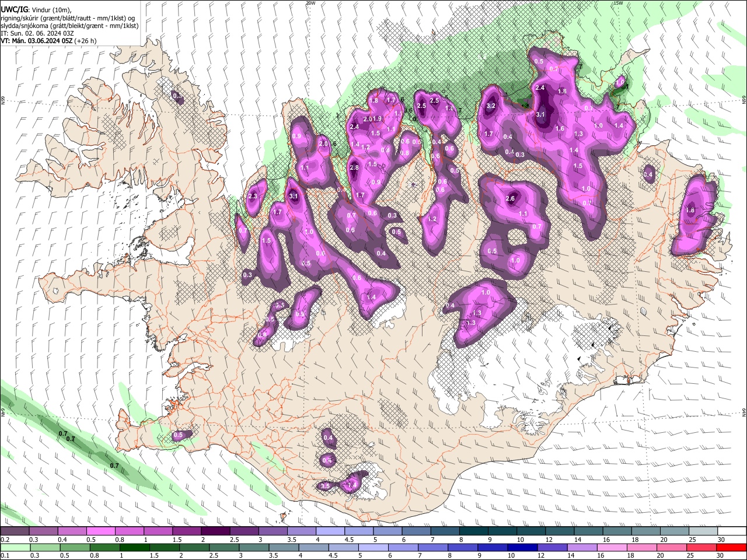The width and height of the screenshot is (747, 560).
Task: Click the 2.6 precipitation value on the map
Action: [510, 198]
